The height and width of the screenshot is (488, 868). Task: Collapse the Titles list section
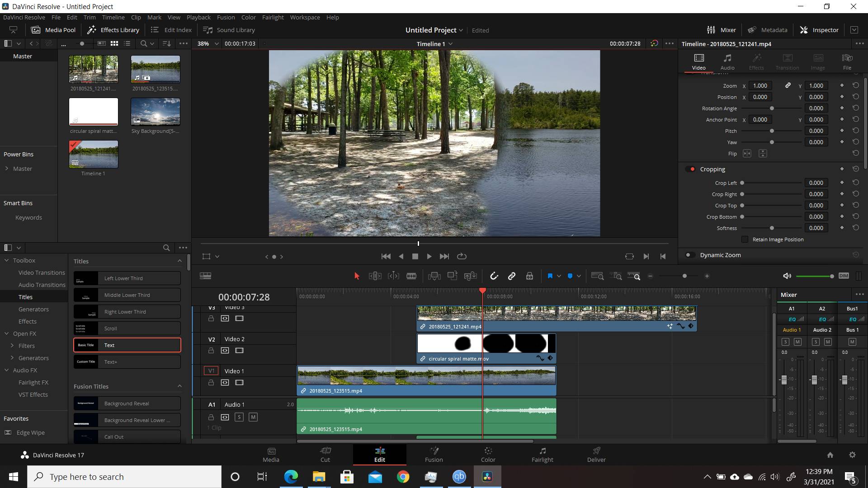point(179,261)
